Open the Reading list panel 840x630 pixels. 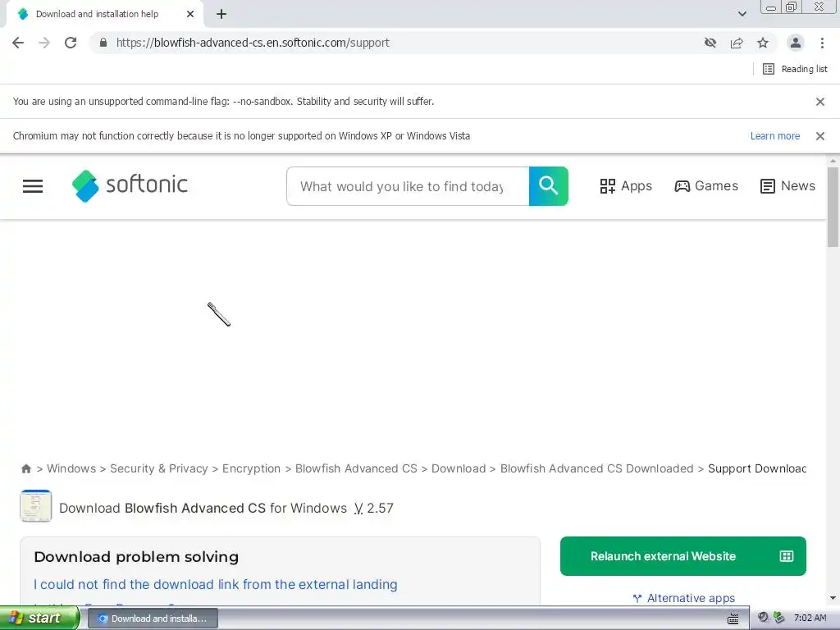click(795, 69)
